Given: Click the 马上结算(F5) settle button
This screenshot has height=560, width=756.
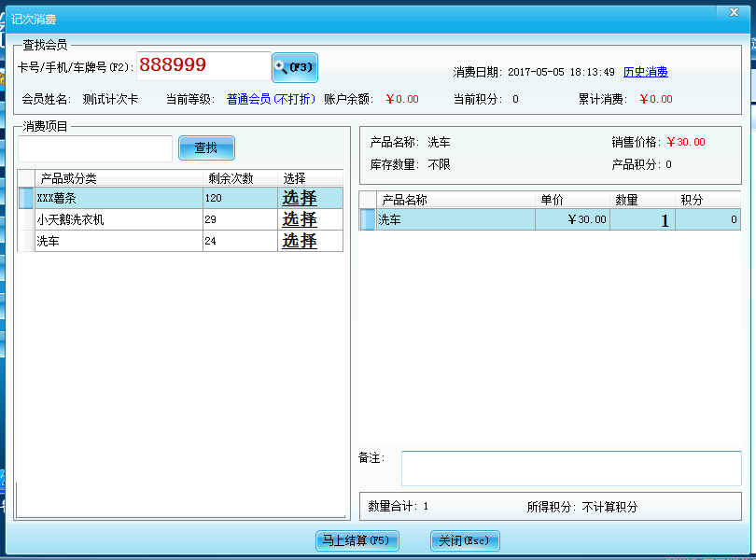Looking at the screenshot, I should point(357,539).
